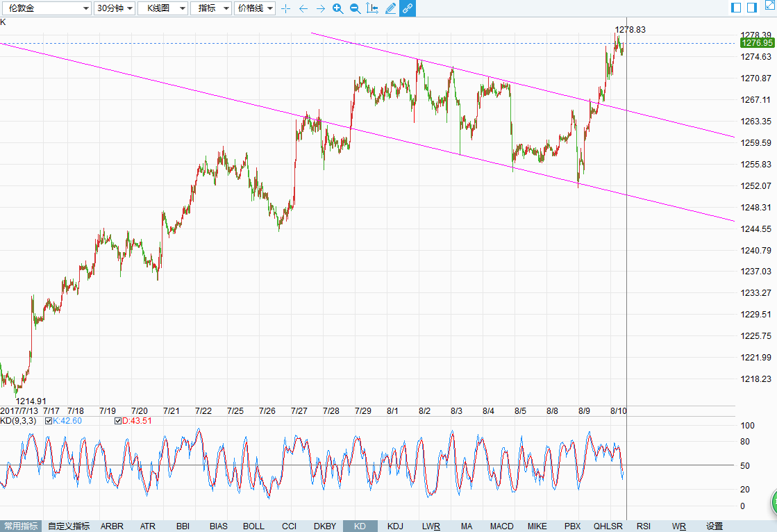Open the 指标 indicator dropdown
Screen dimensions: 777x532
click(x=211, y=8)
